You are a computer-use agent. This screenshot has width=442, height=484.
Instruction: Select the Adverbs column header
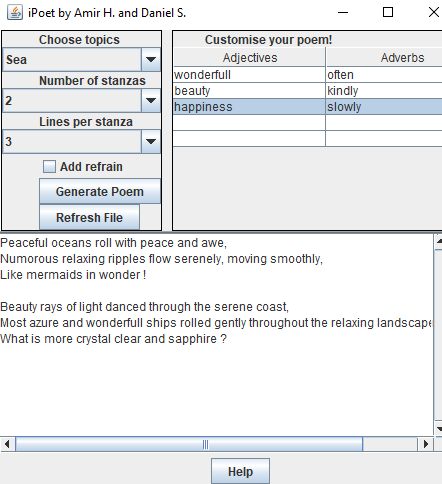point(384,58)
